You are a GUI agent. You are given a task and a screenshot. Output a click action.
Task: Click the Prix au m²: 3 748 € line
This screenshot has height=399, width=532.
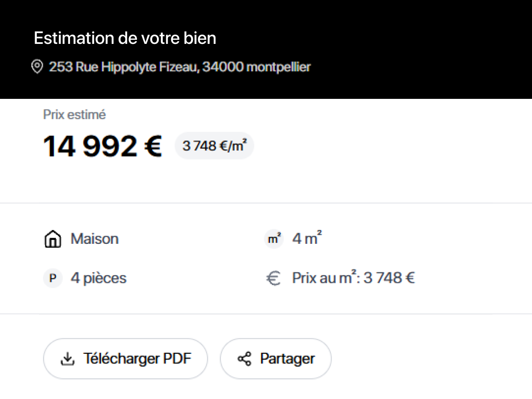(x=353, y=278)
